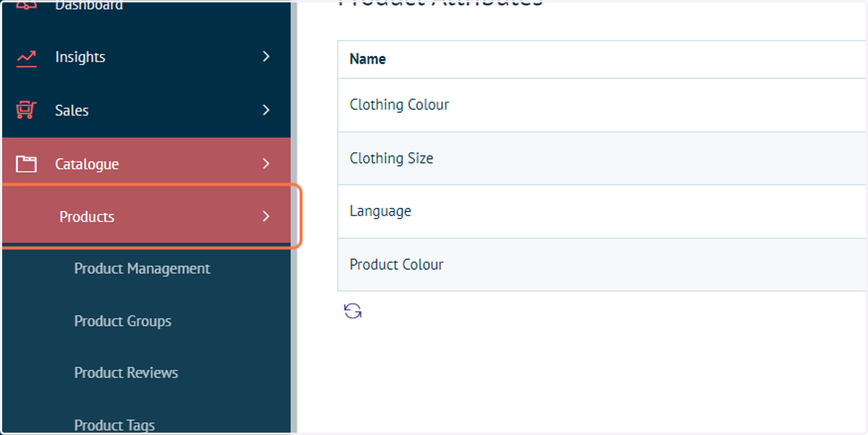Click the Dashboard icon in the sidebar
Viewport: 868px width, 435px height.
26,6
